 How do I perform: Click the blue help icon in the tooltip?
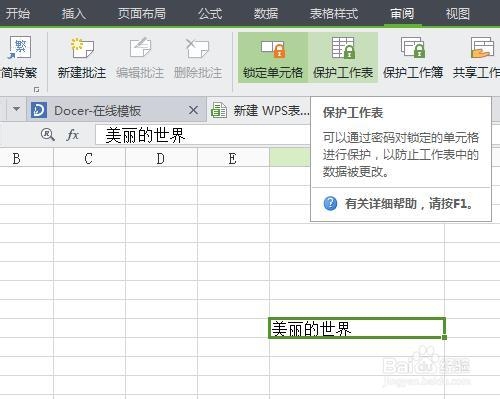point(330,203)
